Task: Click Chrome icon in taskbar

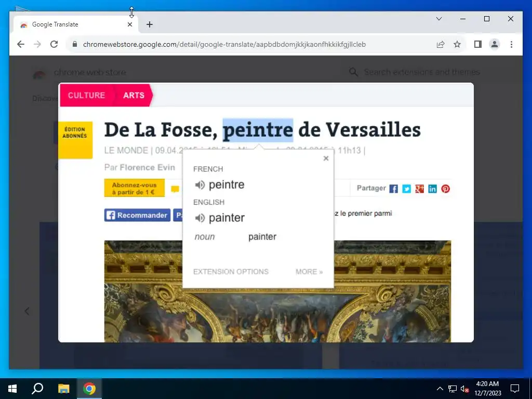Action: [89, 389]
